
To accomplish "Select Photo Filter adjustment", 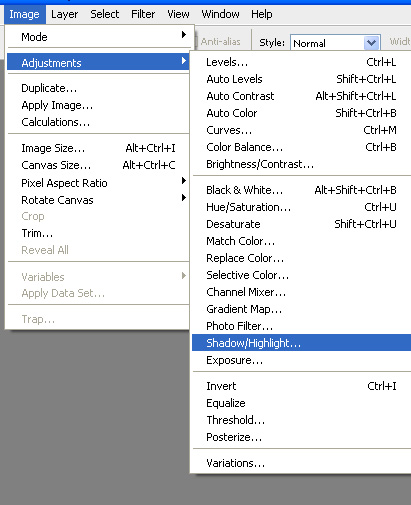I will (301, 326).
